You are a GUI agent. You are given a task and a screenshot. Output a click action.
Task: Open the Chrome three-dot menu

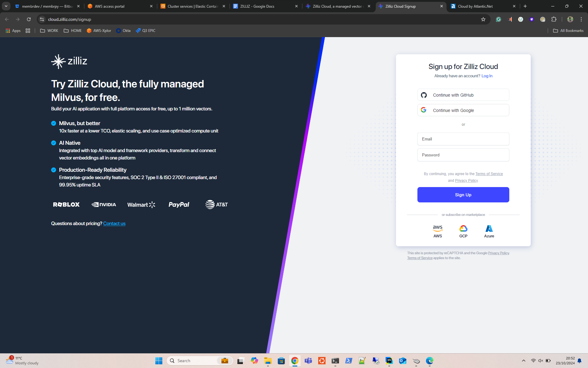pyautogui.click(x=581, y=19)
